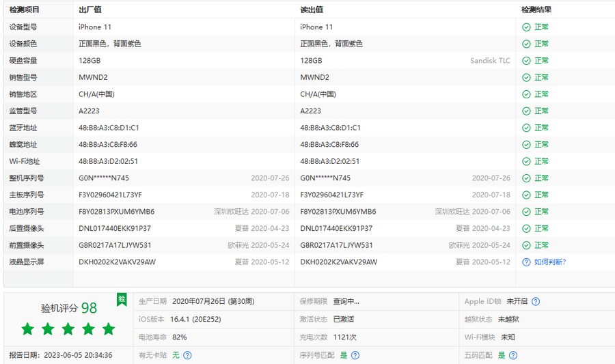The height and width of the screenshot is (364, 615).
Task: Click the help icon next to 五码匹配
Action: point(513,355)
